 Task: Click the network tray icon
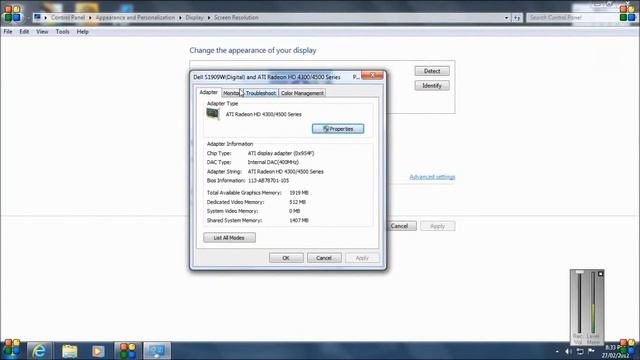click(580, 351)
